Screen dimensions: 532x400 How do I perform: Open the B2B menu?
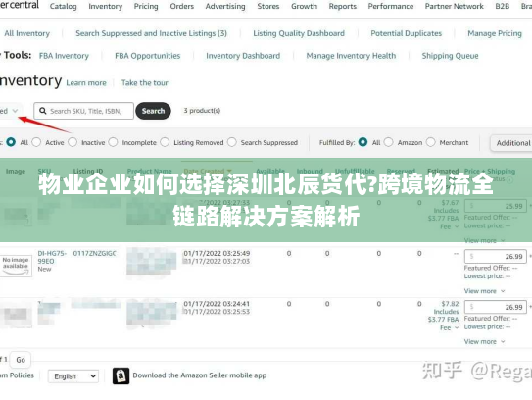[x=503, y=6]
